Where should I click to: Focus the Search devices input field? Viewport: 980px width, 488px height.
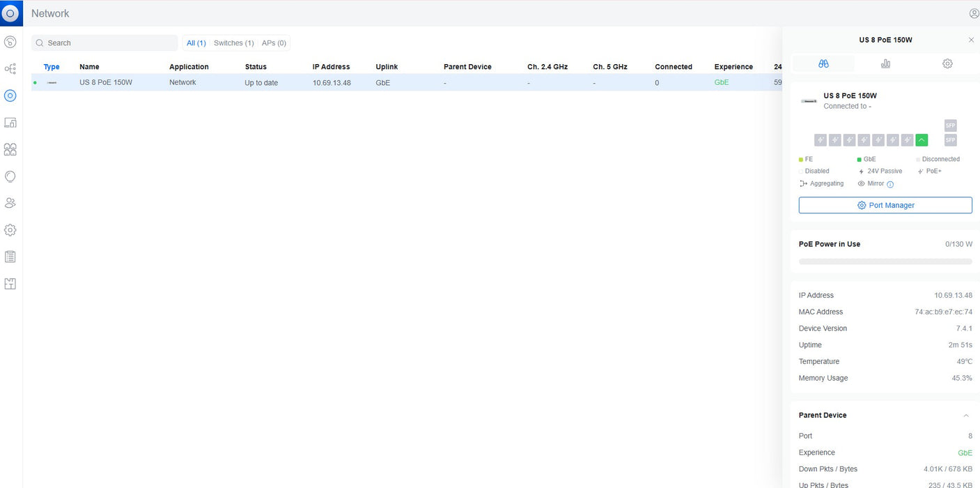(104, 43)
